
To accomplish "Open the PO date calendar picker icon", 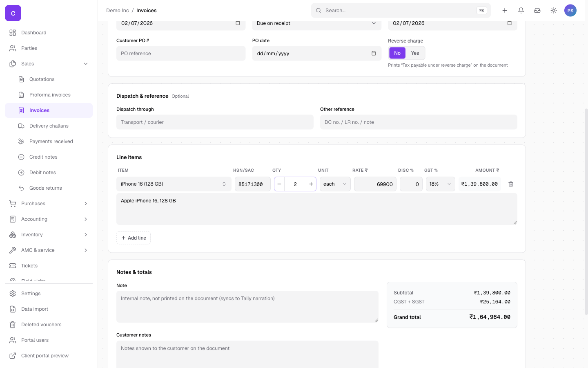I will tap(373, 54).
